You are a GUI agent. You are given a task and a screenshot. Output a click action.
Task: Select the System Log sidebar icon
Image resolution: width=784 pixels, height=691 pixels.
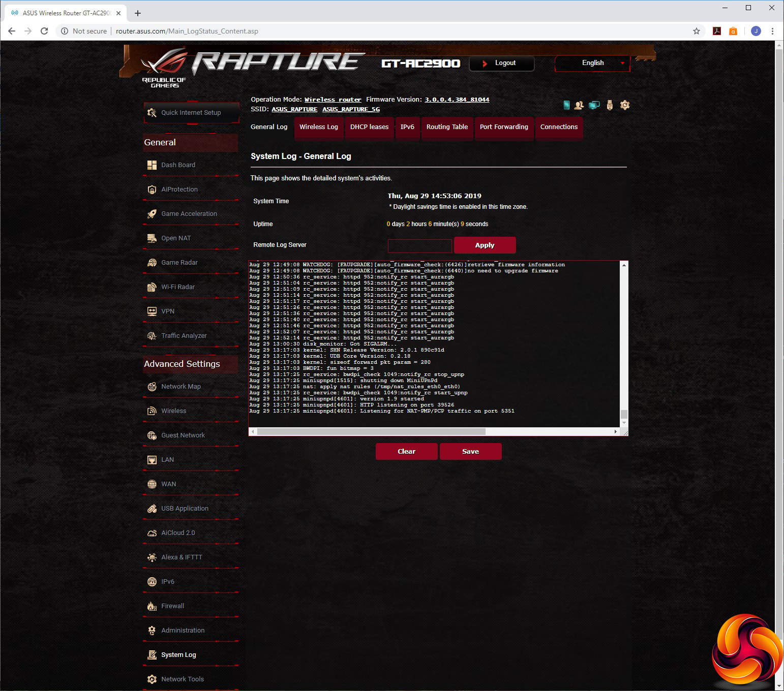(x=152, y=655)
